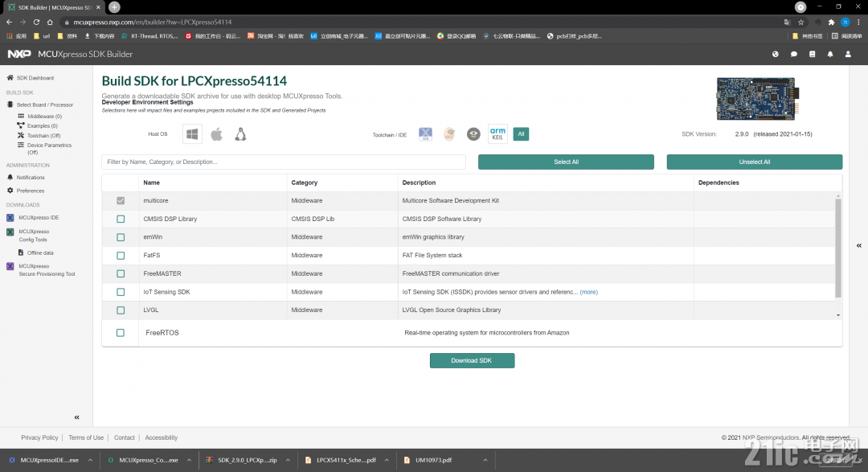
Task: Check the emWin checkbox
Action: [x=121, y=237]
